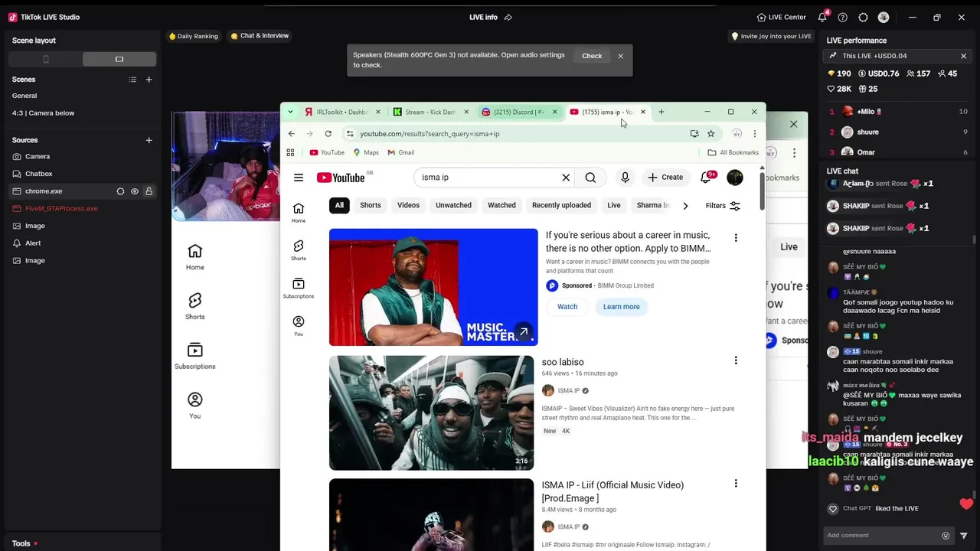980x551 pixels.
Task: Select landscape scene layout
Action: point(119,59)
